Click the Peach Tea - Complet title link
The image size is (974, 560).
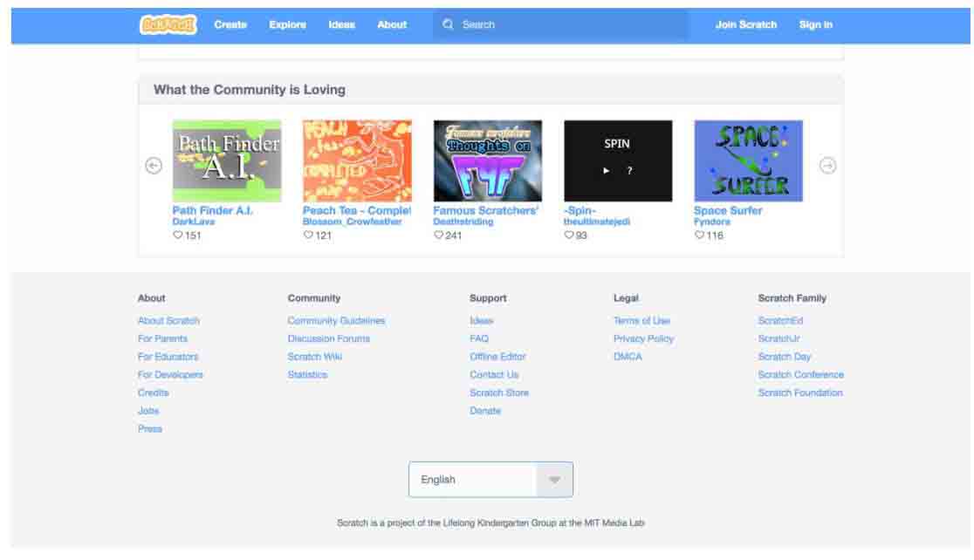[357, 210]
